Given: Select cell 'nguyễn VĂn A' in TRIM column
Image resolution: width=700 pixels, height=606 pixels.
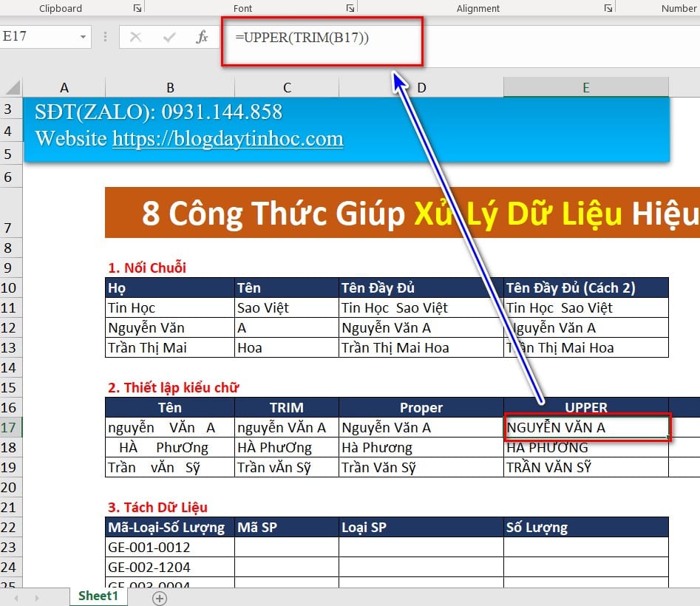Looking at the screenshot, I should pos(287,427).
